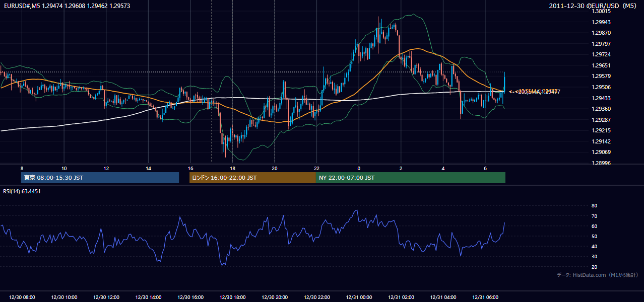Click price axis label 1.29142
This screenshot has height=302, width=644.
(601, 141)
